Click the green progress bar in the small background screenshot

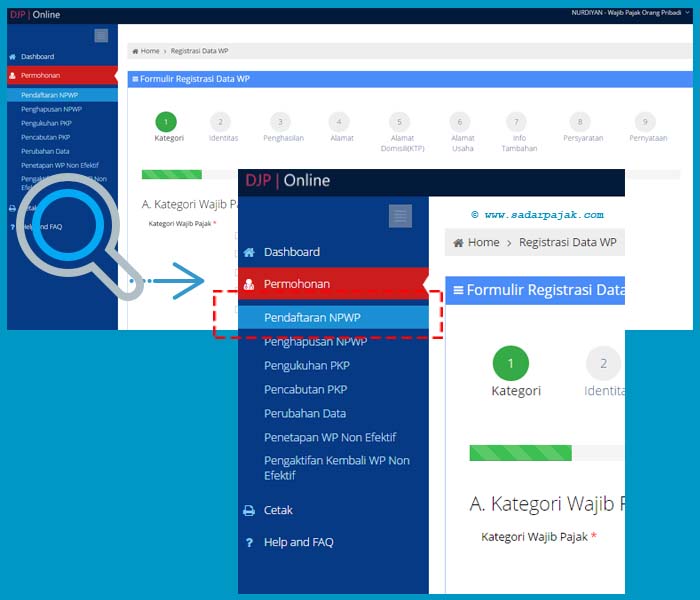tap(172, 174)
